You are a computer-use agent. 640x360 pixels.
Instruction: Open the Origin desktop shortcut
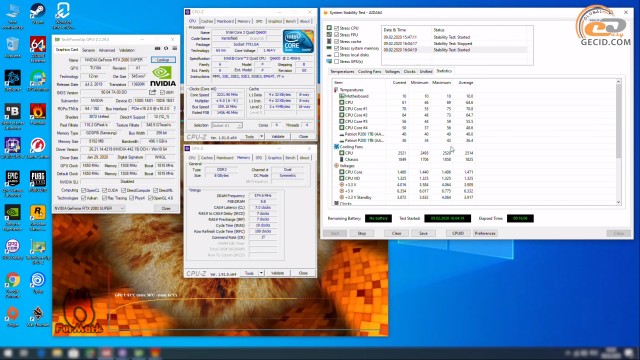pos(13,316)
